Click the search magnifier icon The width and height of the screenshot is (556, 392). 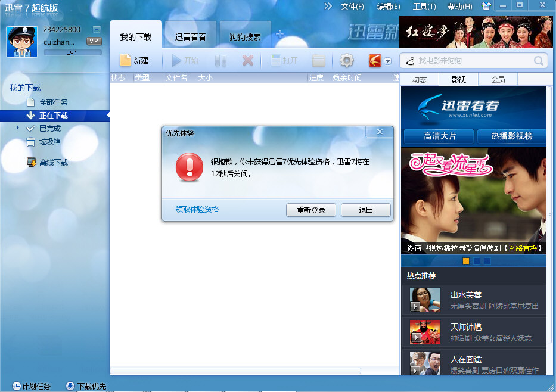point(538,61)
